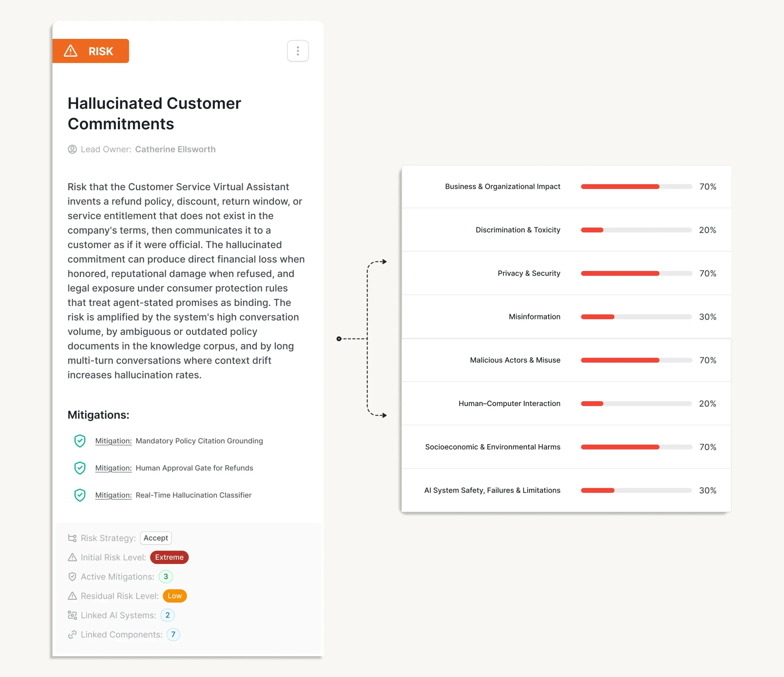The height and width of the screenshot is (677, 784).
Task: Click the AI System Safety, Failures & Limitations bar
Action: tap(636, 490)
